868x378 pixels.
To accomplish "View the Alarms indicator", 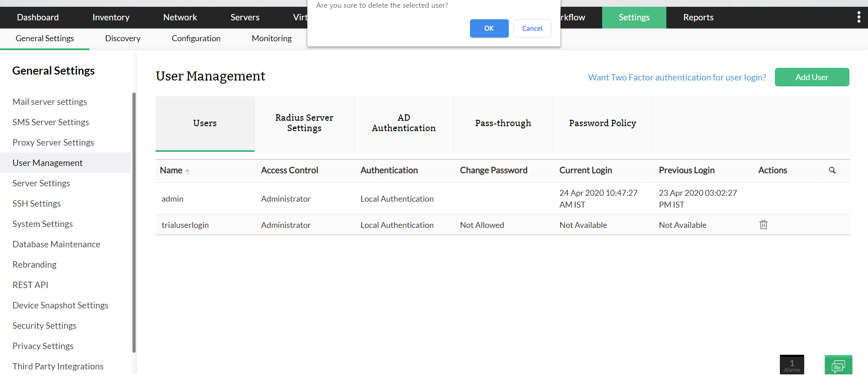I will [x=792, y=365].
